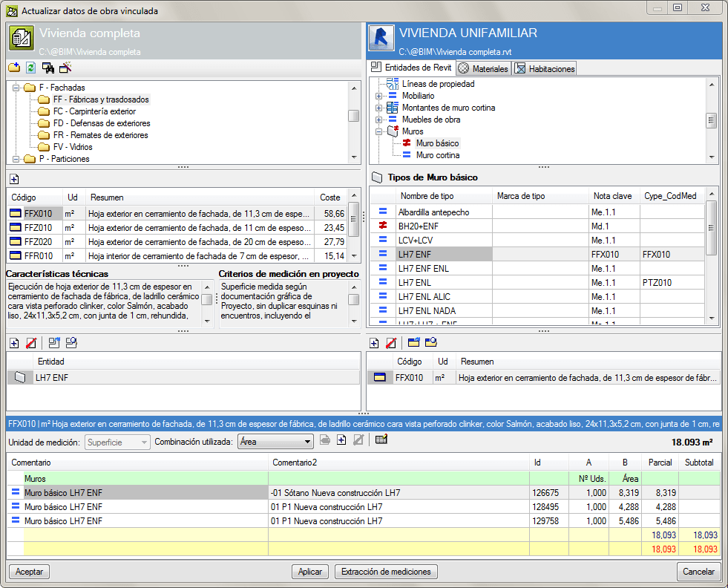
Task: Collapse the F - Fachadas tree folder
Action: (16, 88)
